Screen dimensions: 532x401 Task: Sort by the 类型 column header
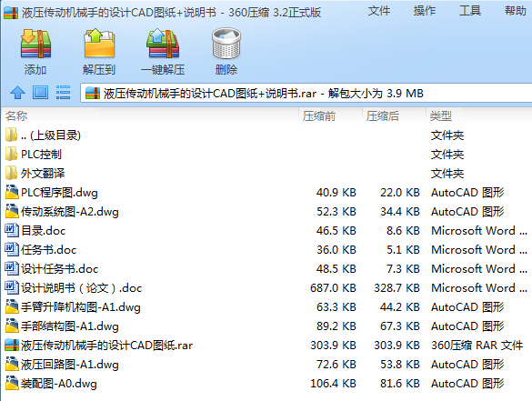(441, 116)
